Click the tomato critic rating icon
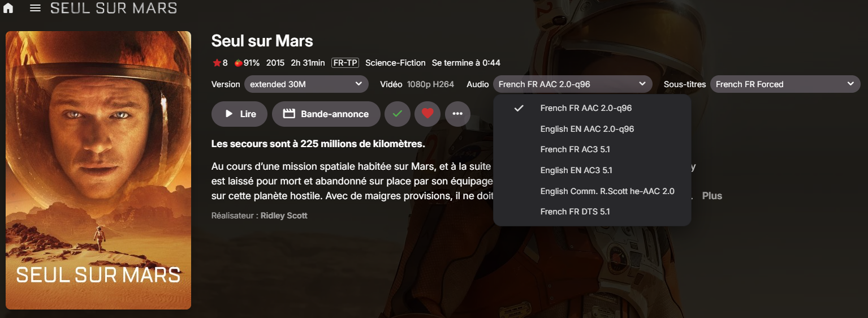The width and height of the screenshot is (868, 318). (239, 63)
